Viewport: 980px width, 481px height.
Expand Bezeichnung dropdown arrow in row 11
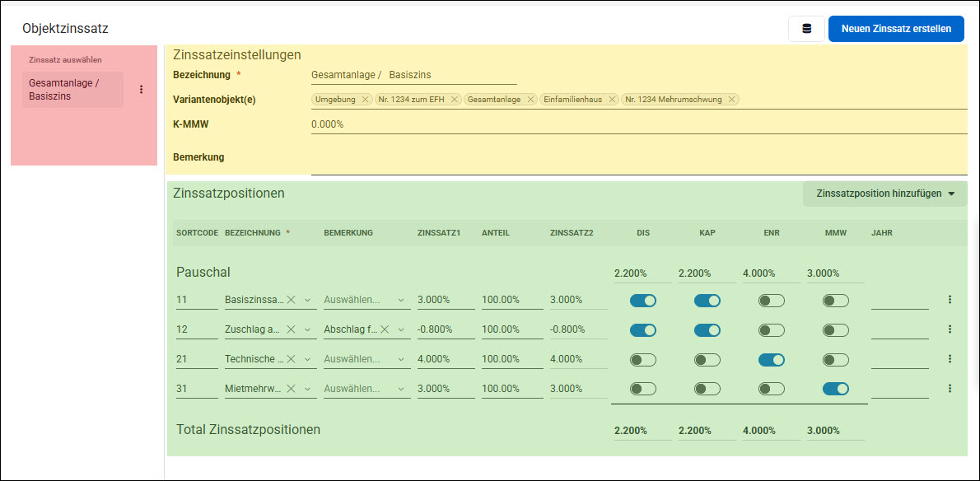tap(307, 300)
